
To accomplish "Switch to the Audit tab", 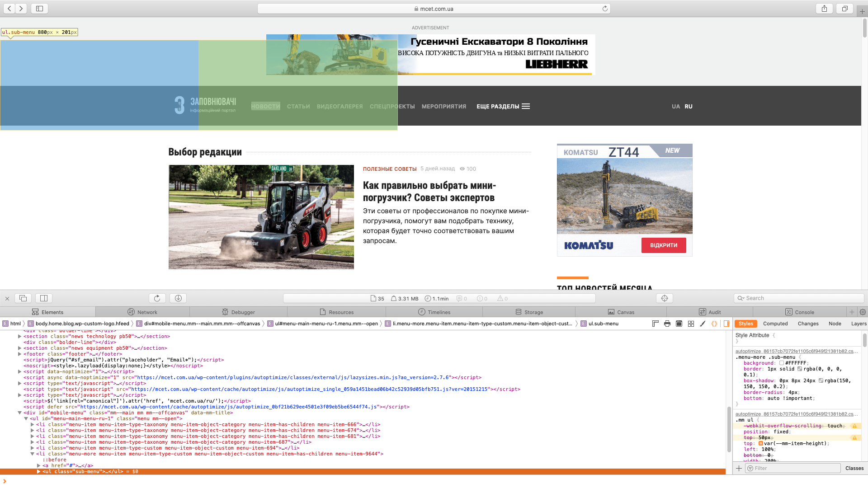I will pos(710,312).
